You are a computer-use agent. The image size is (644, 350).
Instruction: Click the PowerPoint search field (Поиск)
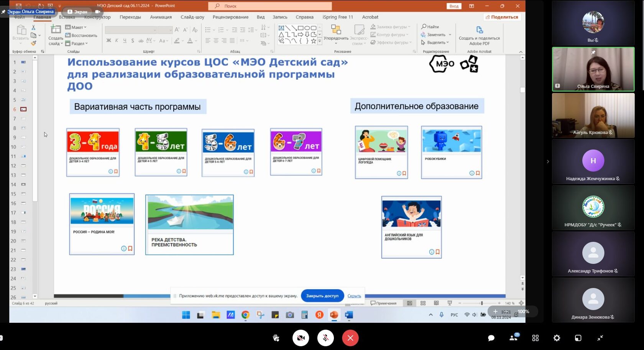coord(270,6)
